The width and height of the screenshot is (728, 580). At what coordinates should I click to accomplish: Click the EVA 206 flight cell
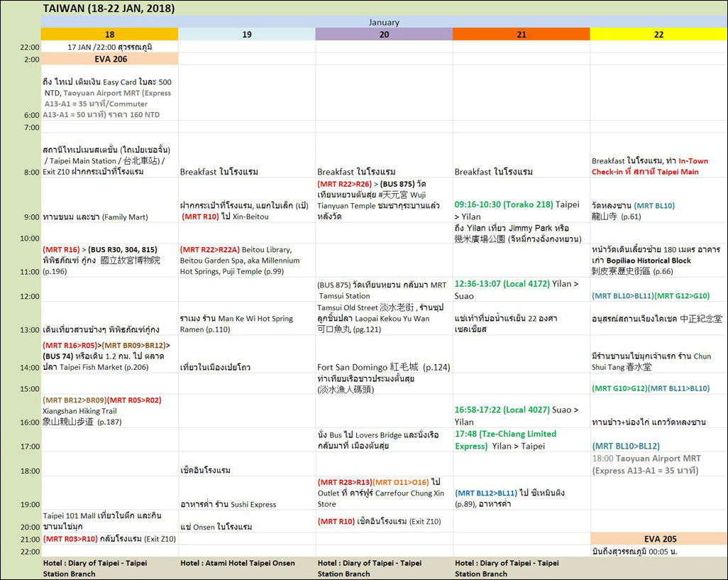[109, 59]
